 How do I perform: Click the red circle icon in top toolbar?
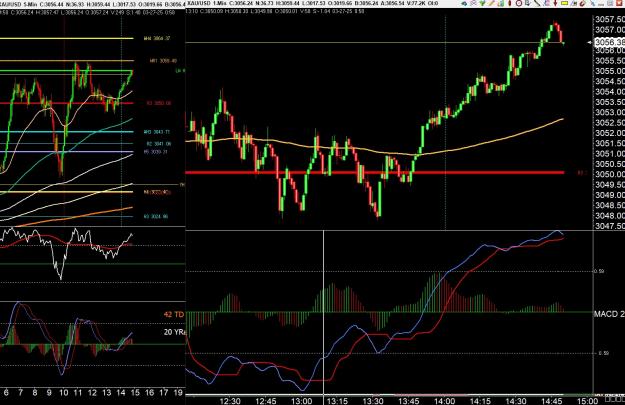(519, 3)
